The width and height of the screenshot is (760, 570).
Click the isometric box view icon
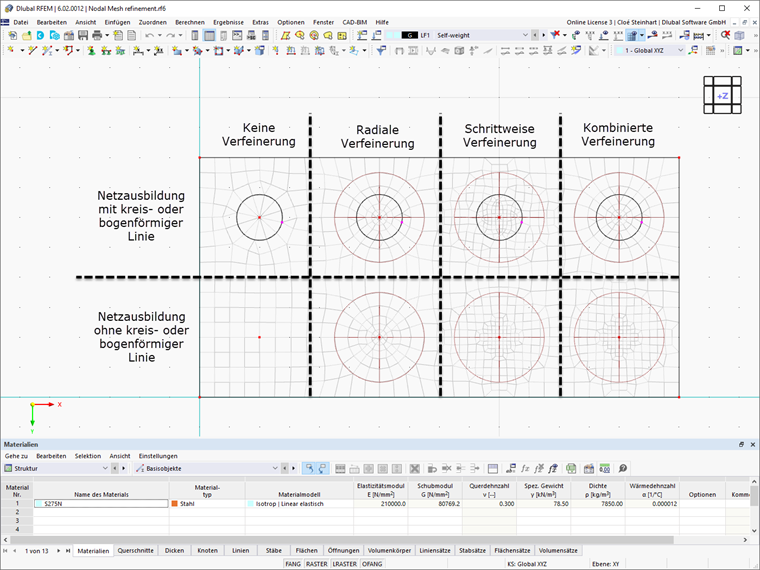[x=739, y=35]
